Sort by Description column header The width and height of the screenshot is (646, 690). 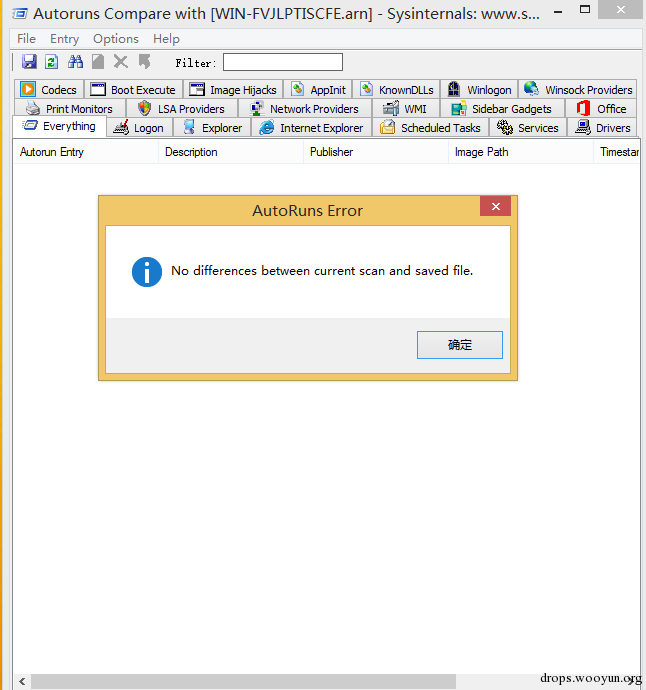tap(231, 152)
